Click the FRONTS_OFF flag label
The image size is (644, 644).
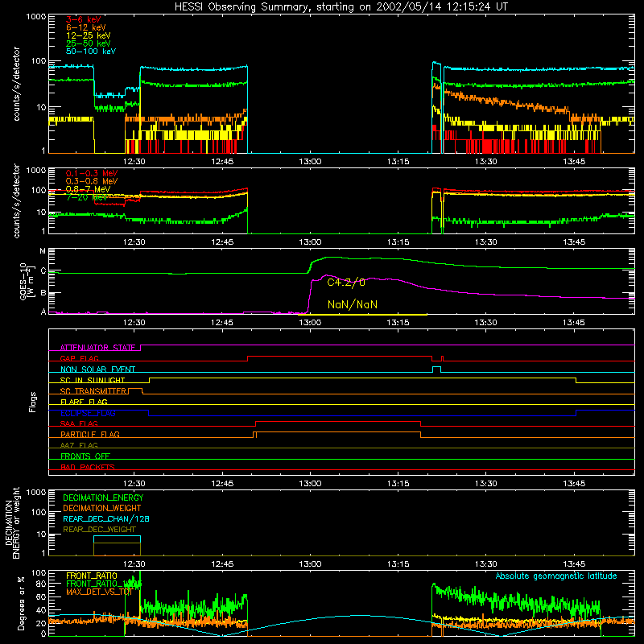pos(85,456)
